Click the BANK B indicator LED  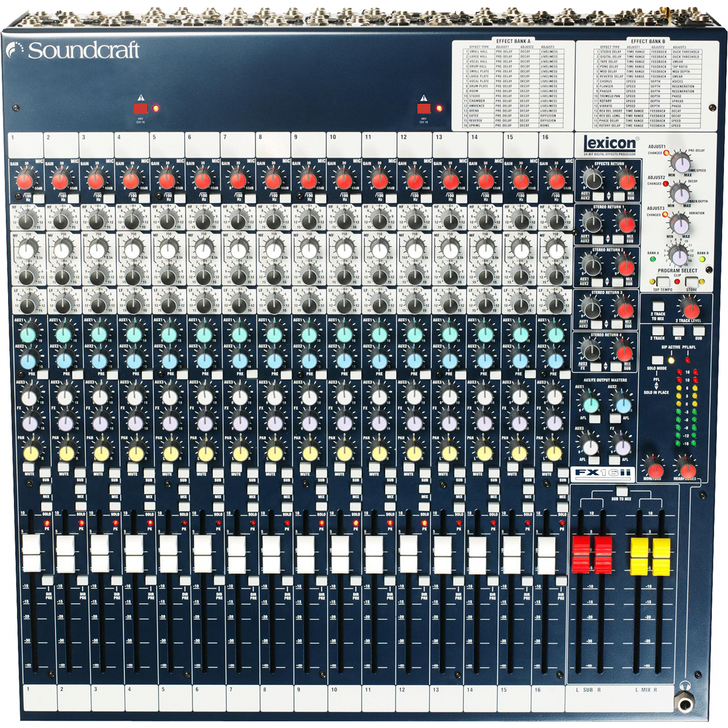[703, 259]
